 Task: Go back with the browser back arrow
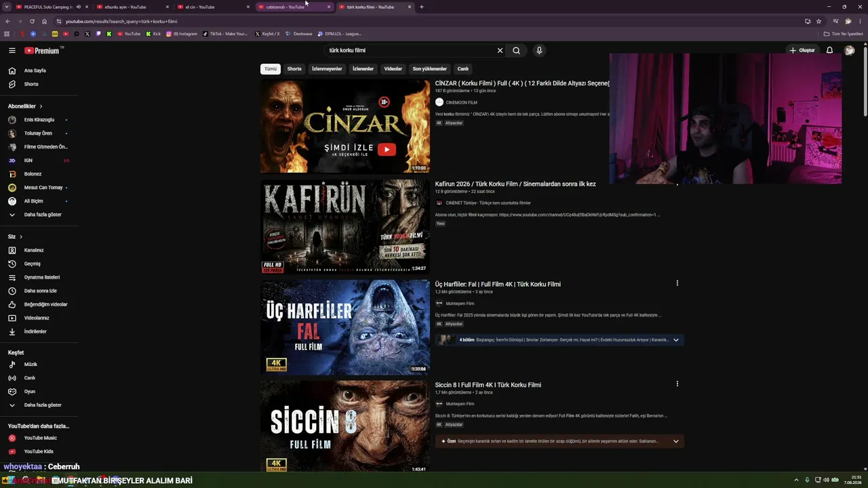pos(7,21)
